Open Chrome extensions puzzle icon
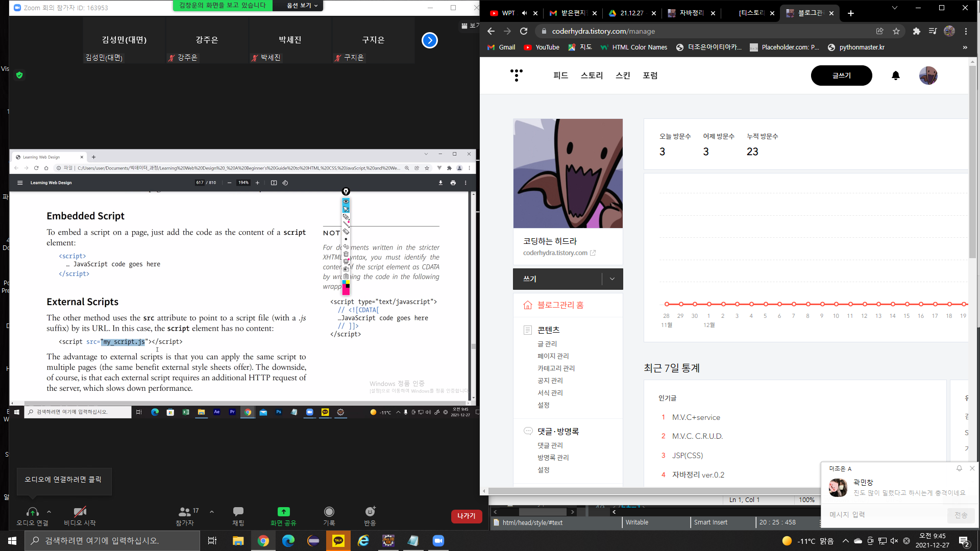 (x=916, y=31)
